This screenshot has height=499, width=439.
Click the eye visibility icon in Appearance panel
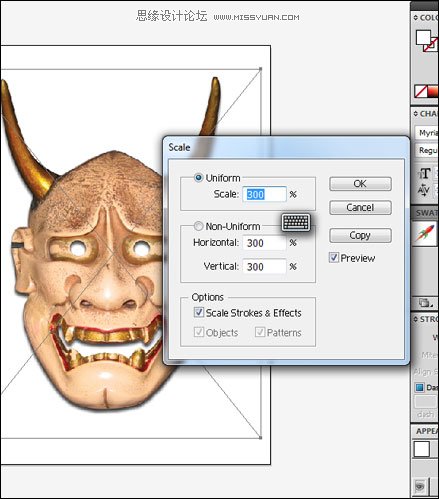[420, 486]
